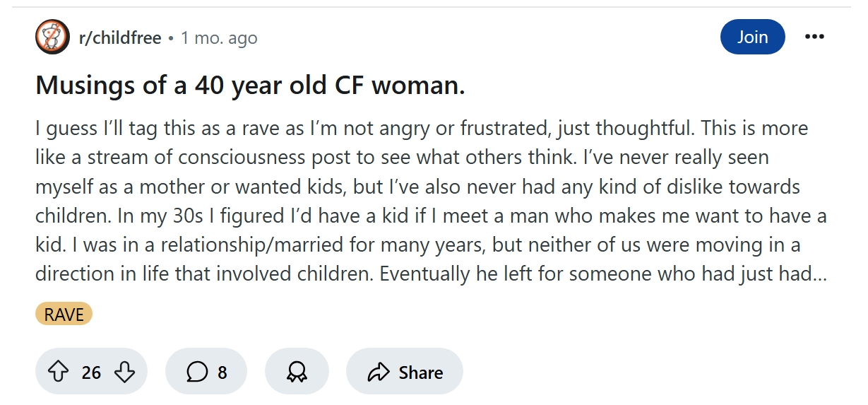Click the comment count number 8
This screenshot has height=405, width=868.
tap(222, 372)
